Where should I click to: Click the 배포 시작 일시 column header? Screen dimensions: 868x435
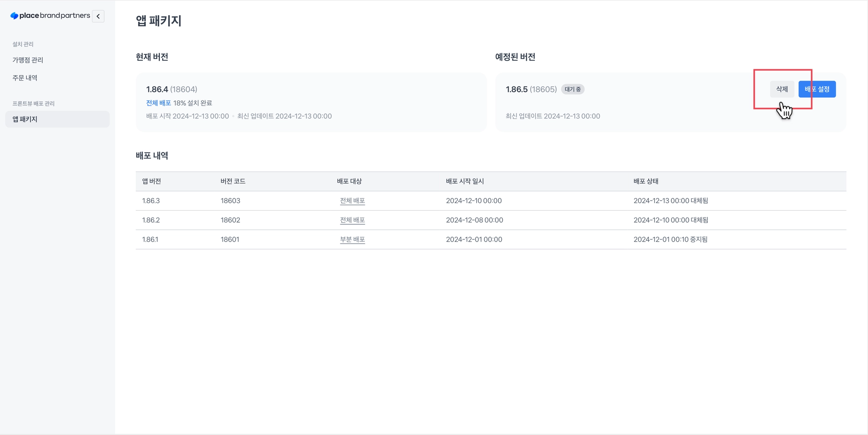(x=465, y=181)
